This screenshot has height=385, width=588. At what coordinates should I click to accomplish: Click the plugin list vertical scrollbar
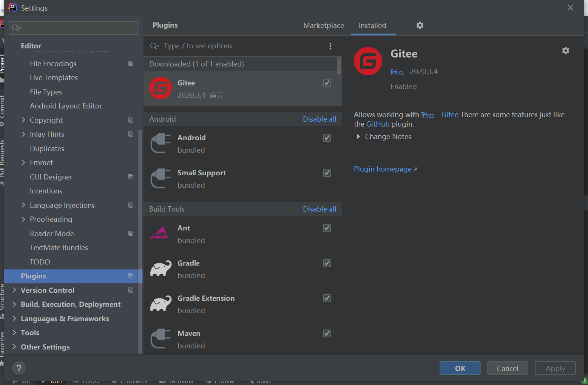tap(339, 66)
